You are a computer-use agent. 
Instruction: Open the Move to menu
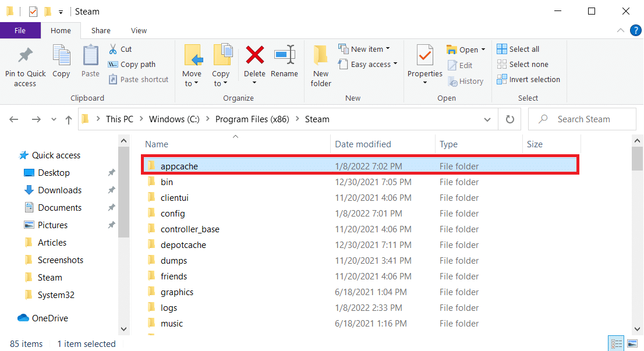[x=192, y=66]
